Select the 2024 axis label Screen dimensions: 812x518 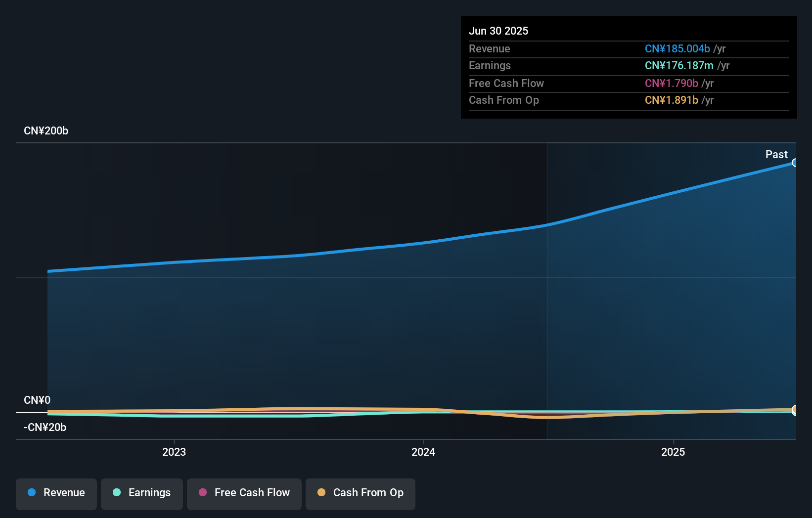[423, 452]
